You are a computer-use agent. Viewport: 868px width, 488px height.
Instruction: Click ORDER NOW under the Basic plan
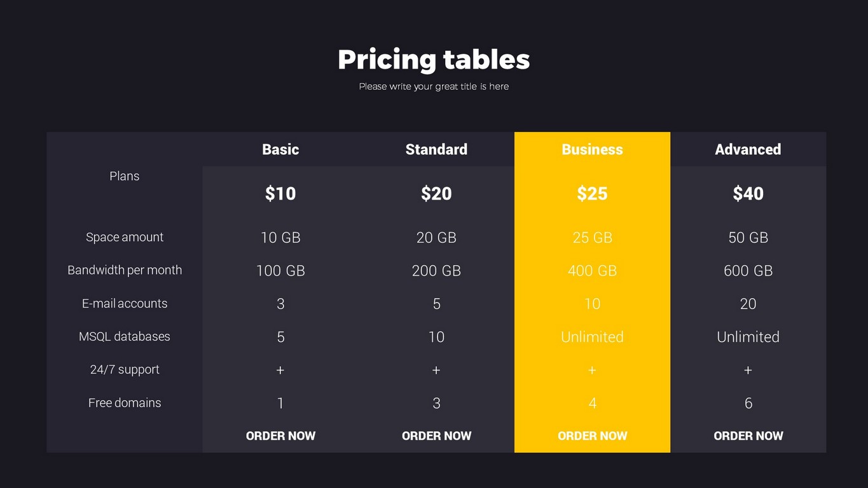tap(280, 436)
